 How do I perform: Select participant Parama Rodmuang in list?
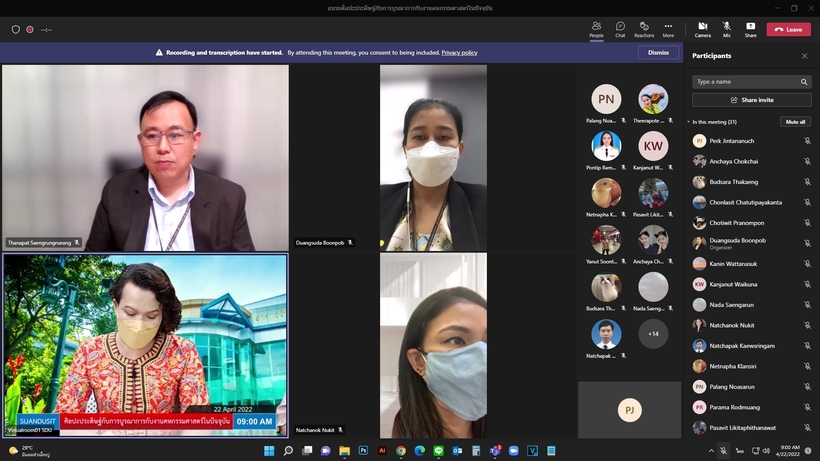point(751,407)
